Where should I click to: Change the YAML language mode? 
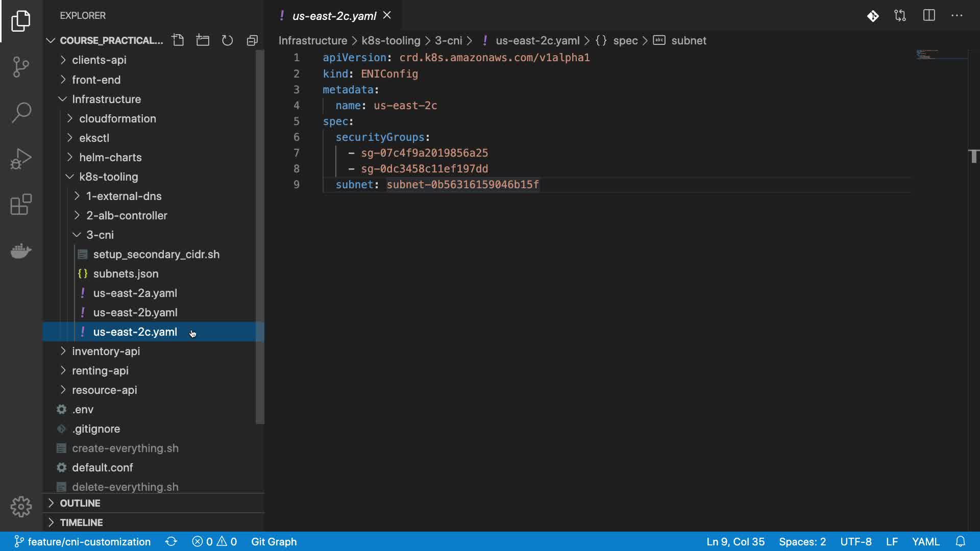925,541
